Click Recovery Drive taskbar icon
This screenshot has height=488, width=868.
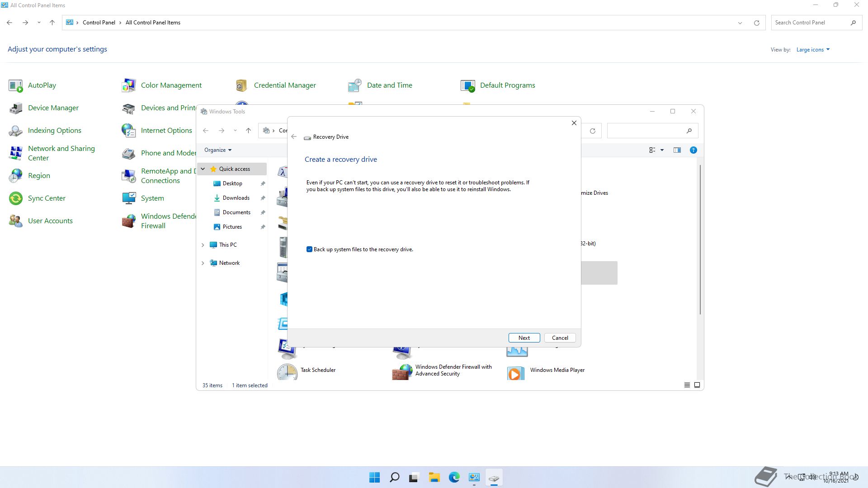(494, 478)
